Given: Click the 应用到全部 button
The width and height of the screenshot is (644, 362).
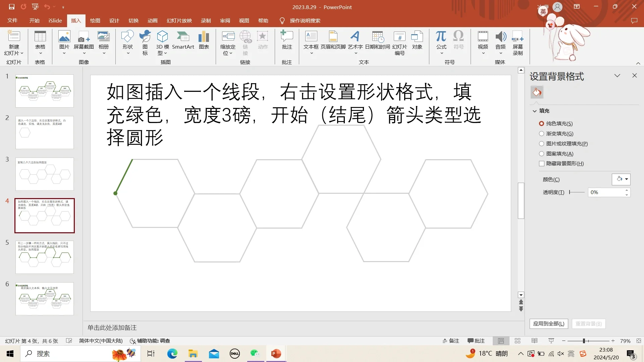Looking at the screenshot, I should coord(548,323).
